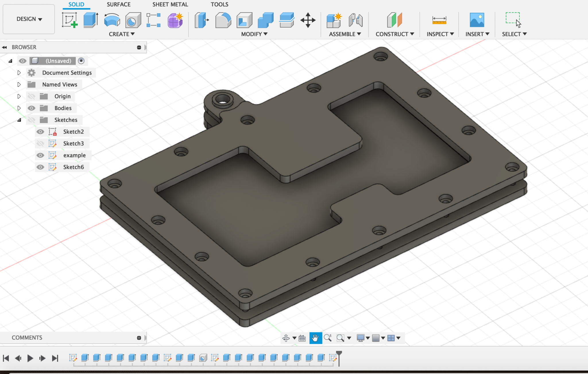
Task: Show the hidden Sketch3
Action: click(x=40, y=143)
